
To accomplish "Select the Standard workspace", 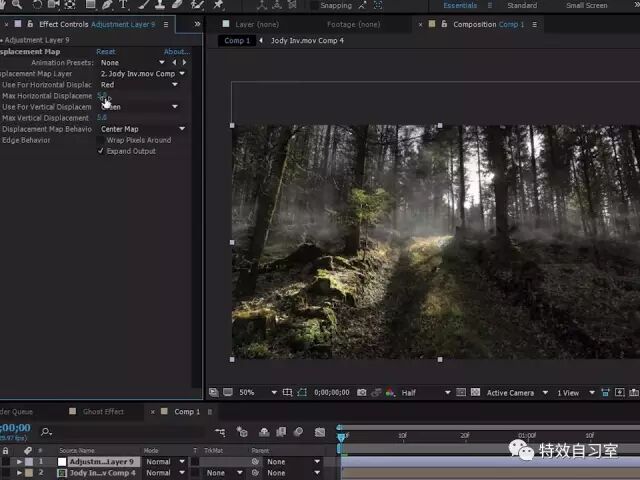I will click(521, 6).
